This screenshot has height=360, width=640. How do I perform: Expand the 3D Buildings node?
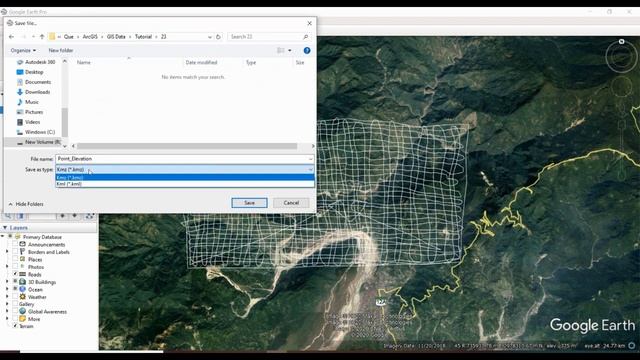(x=7, y=282)
